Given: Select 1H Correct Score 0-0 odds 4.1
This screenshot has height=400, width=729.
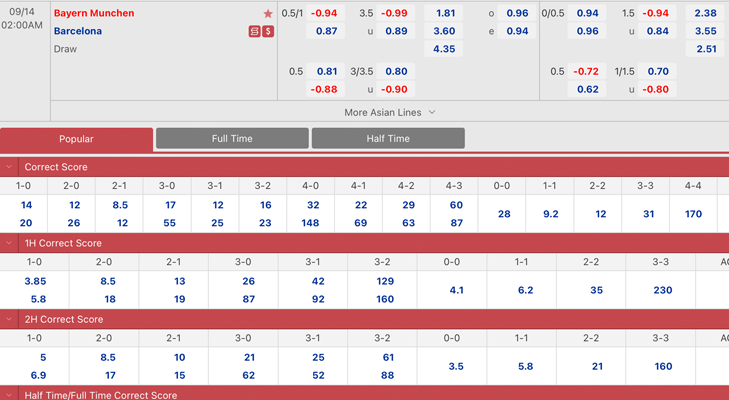Looking at the screenshot, I should pyautogui.click(x=456, y=290).
